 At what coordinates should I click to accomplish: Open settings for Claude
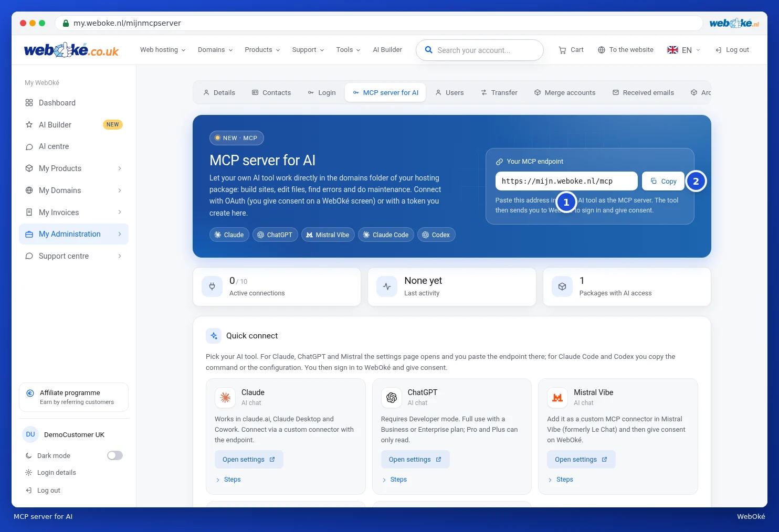click(249, 460)
